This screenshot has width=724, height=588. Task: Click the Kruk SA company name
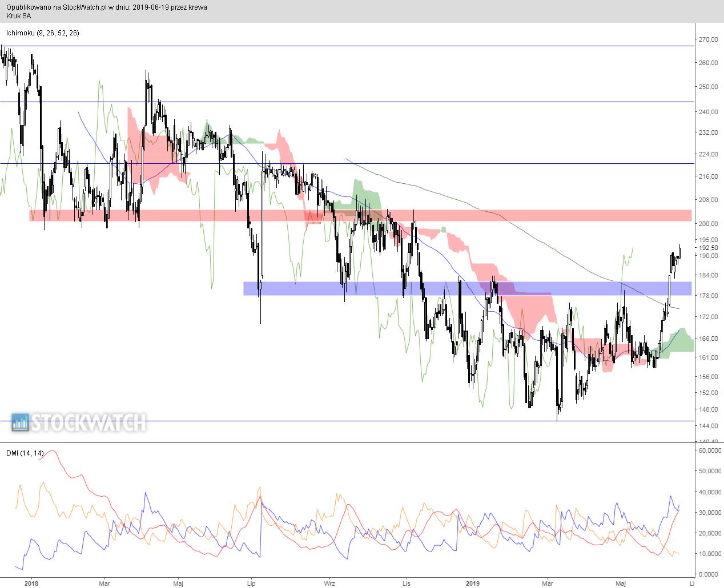20,16
